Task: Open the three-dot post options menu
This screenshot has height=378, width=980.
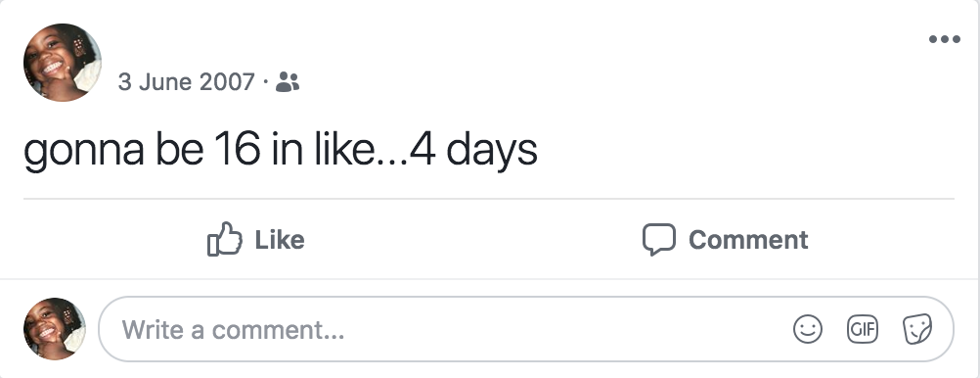Action: tap(945, 39)
